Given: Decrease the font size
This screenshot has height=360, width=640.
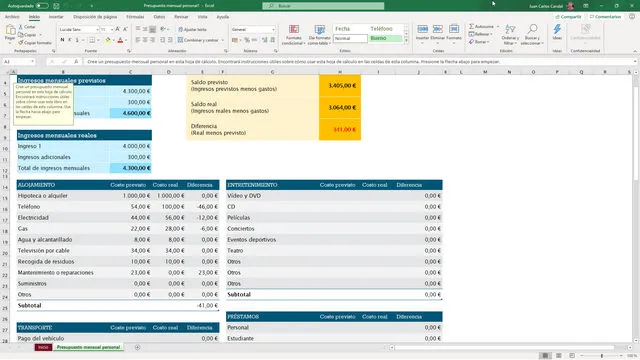Looking at the screenshot, I should click(x=125, y=29).
